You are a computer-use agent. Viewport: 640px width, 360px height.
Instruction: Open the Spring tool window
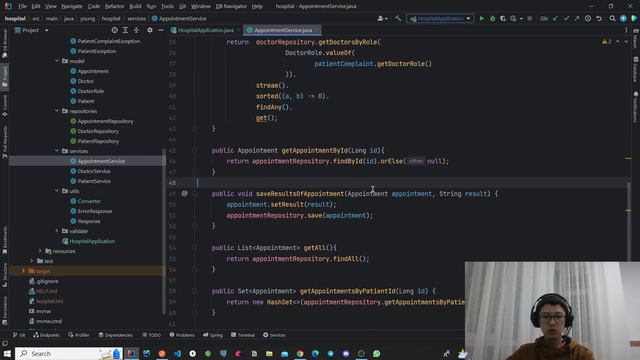tap(213, 335)
